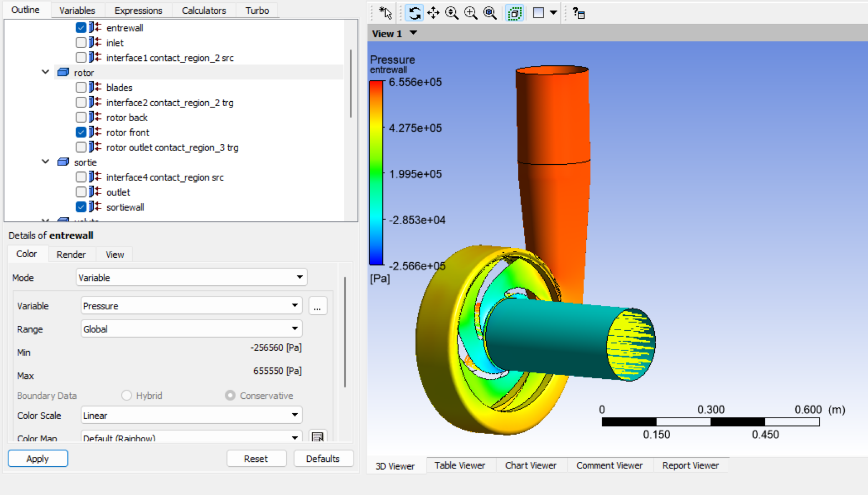Select the new object picker cursor tool
Image resolution: width=868 pixels, height=495 pixels.
tap(385, 13)
